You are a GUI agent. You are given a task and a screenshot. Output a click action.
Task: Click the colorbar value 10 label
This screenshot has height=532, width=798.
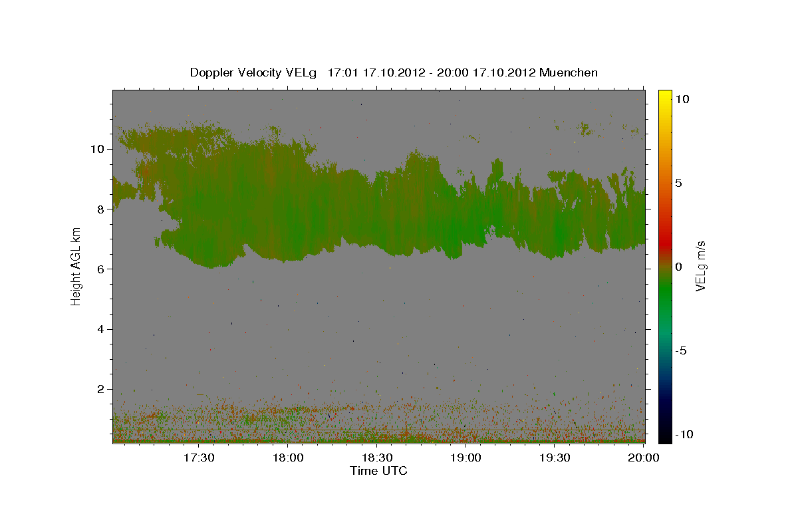[x=682, y=98]
